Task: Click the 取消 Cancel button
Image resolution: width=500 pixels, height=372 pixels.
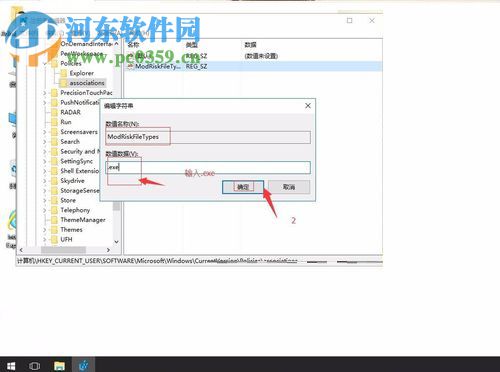Action: tap(289, 187)
